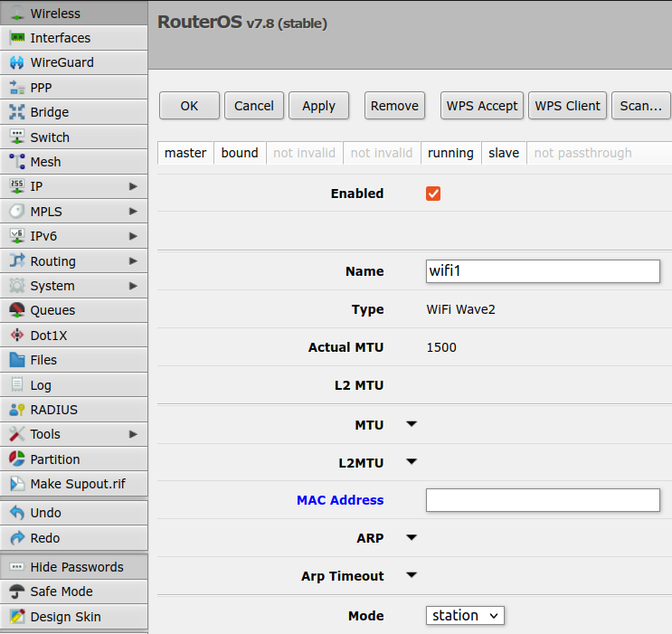Click the Make Supout.rif icon

click(17, 484)
